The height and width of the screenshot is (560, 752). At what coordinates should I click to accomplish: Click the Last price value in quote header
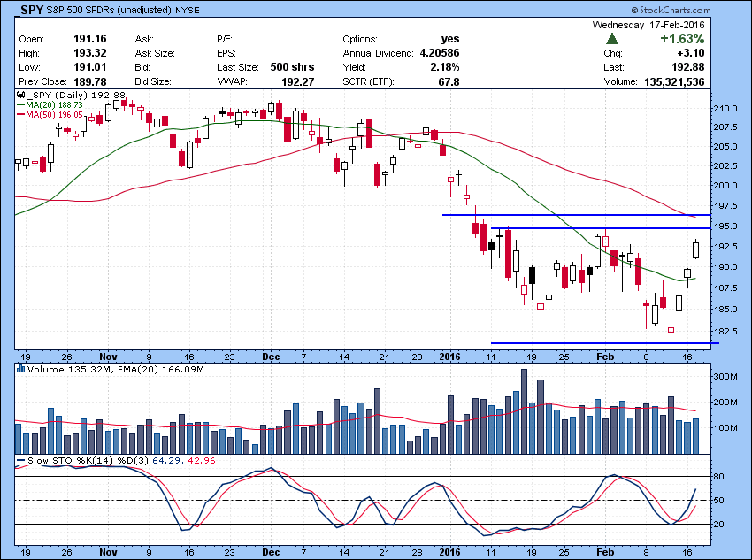point(688,67)
